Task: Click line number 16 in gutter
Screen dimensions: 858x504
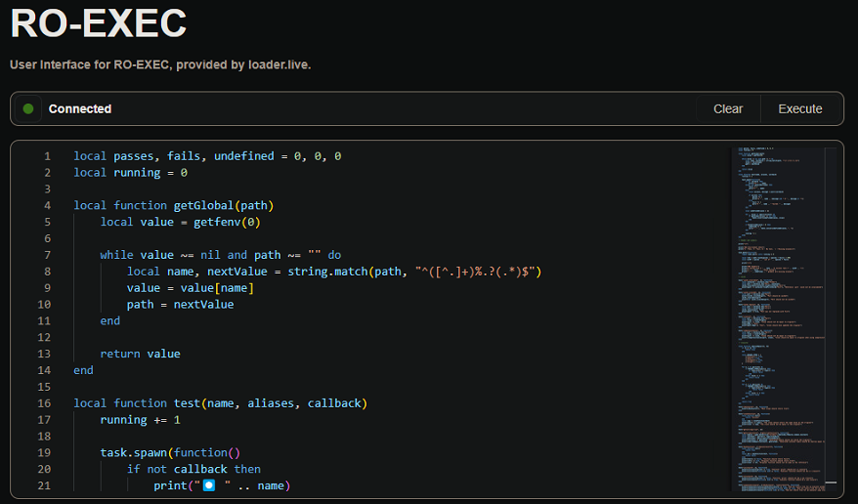Action: (44, 403)
